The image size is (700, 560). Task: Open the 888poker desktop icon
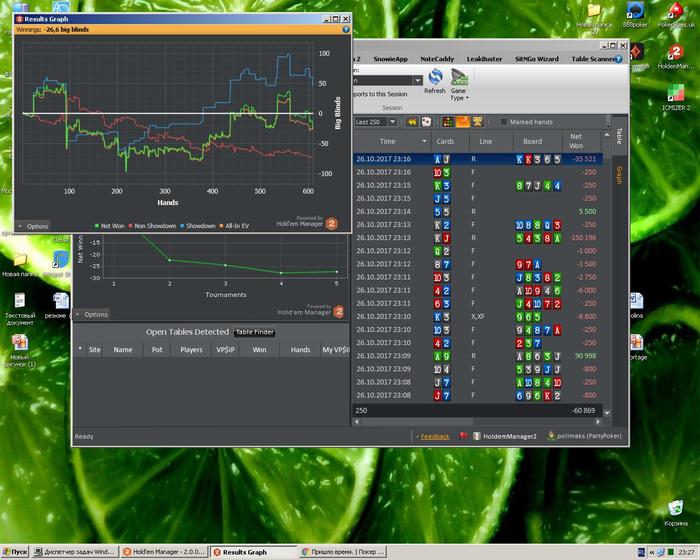point(635,15)
